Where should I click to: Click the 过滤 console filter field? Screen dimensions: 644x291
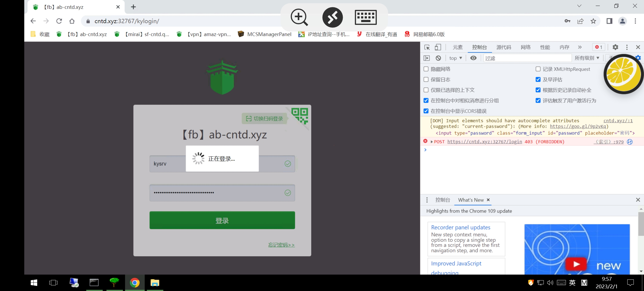tap(527, 58)
